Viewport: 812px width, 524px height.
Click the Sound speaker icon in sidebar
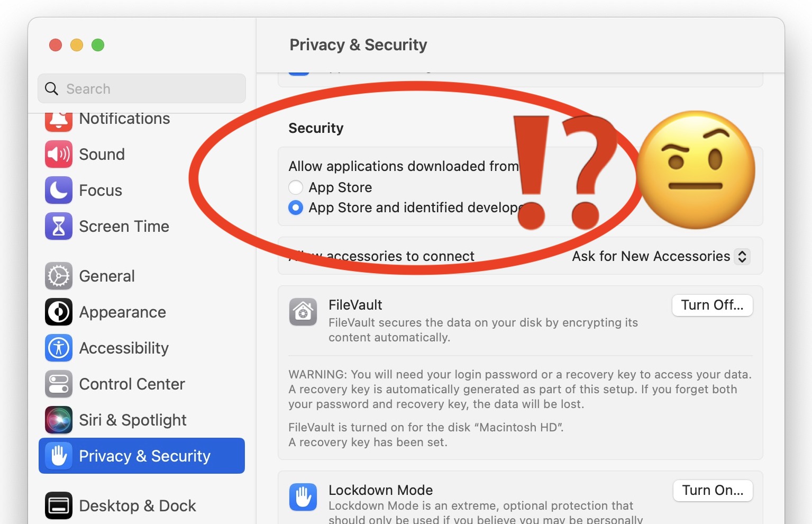59,154
